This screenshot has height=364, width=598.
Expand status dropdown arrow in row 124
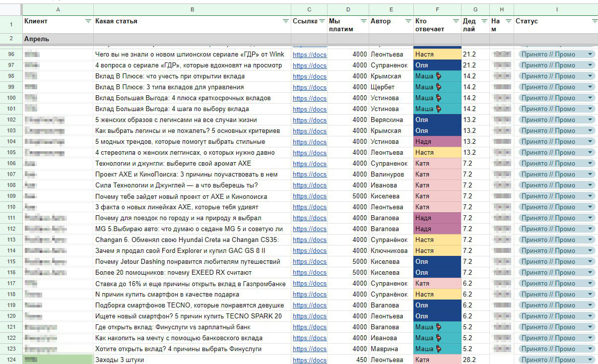pyautogui.click(x=590, y=360)
